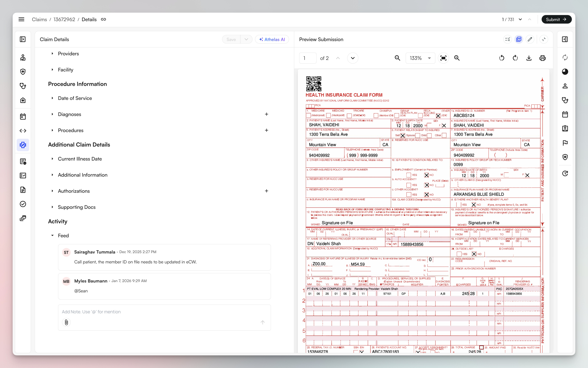Open the hamburger menu icon
Viewport: 588px width, 368px height.
(21, 19)
